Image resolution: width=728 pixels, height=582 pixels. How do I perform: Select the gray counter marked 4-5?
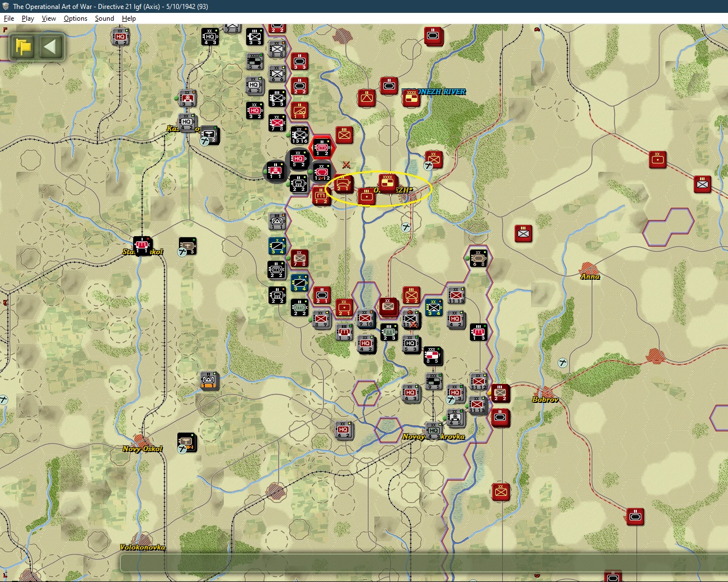coord(456,417)
